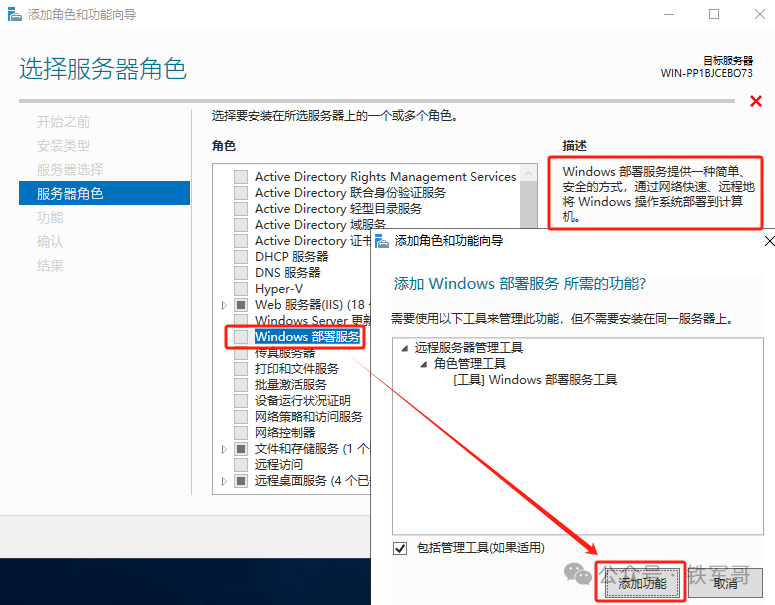Expand the Web 服务器(IIS) role
Image resolution: width=775 pixels, height=605 pixels.
pyautogui.click(x=224, y=305)
